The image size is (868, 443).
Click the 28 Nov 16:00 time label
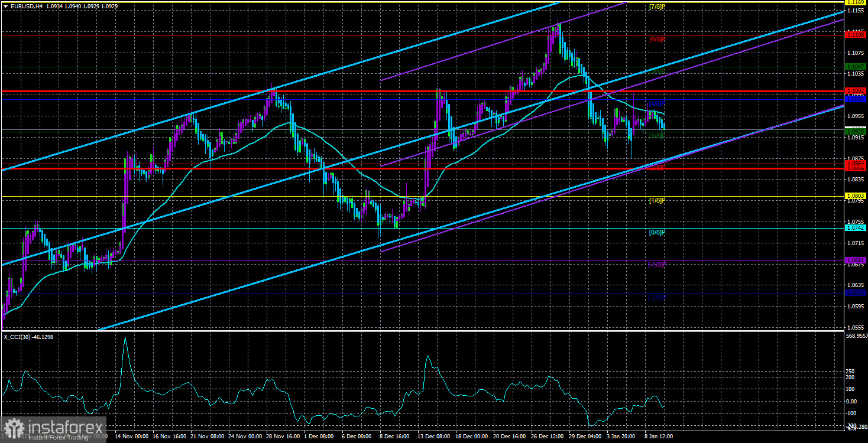[x=283, y=436]
